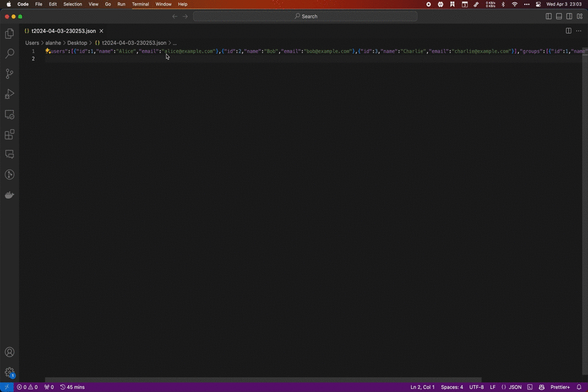Open the Terminal menu in the menu bar

(140, 4)
